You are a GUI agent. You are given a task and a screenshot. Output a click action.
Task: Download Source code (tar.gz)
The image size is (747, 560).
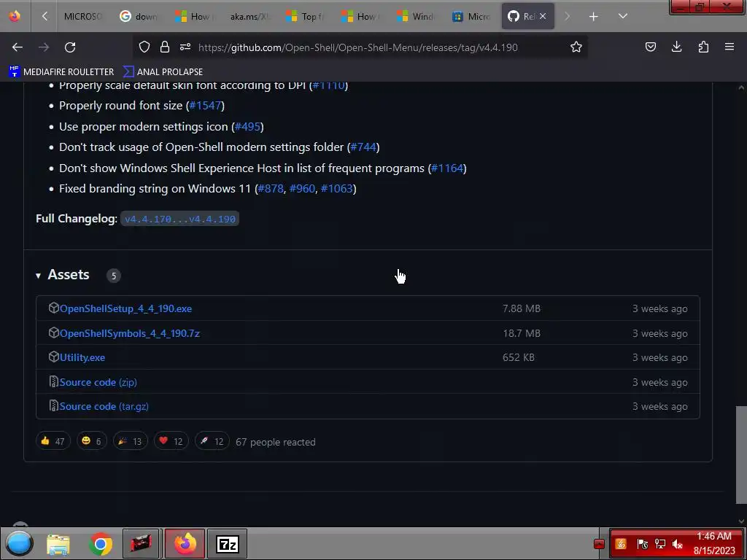click(x=104, y=407)
